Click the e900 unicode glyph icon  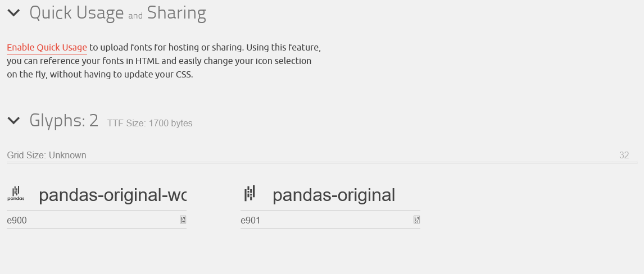coord(183,220)
